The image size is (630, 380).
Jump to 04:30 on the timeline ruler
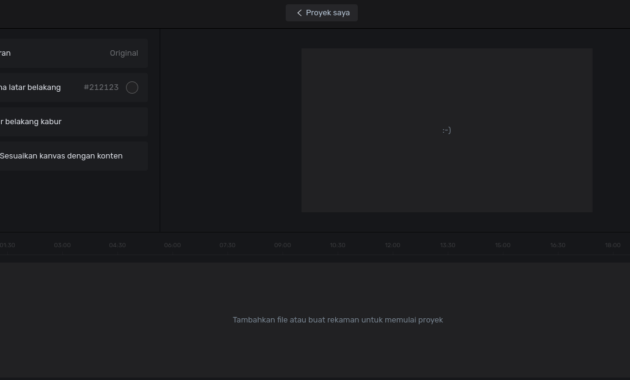[x=117, y=245]
